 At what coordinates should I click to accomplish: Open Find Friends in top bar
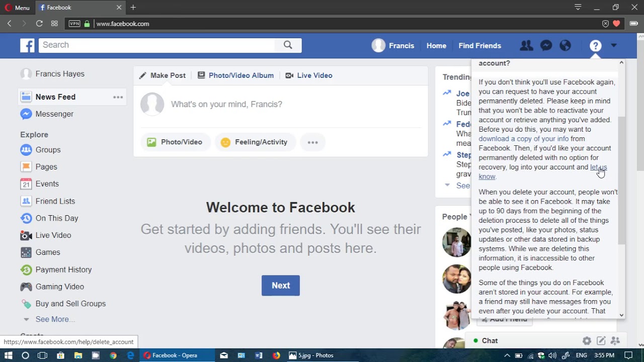[479, 46]
